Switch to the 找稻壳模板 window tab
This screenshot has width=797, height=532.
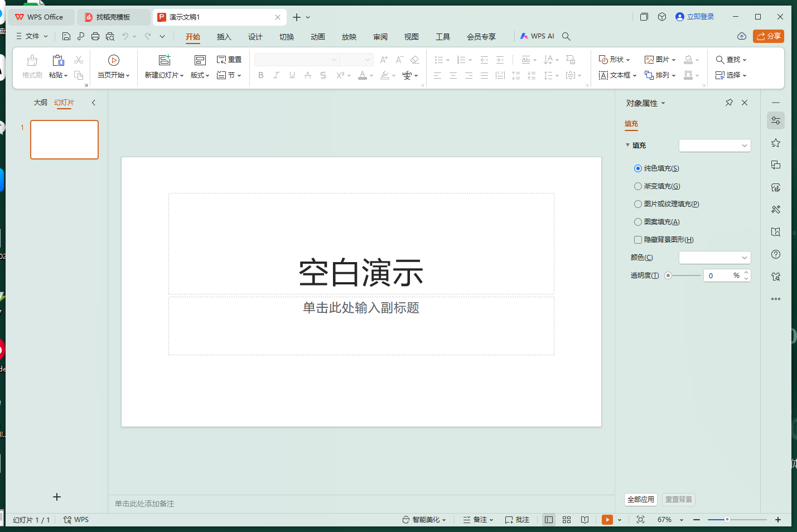(x=113, y=17)
